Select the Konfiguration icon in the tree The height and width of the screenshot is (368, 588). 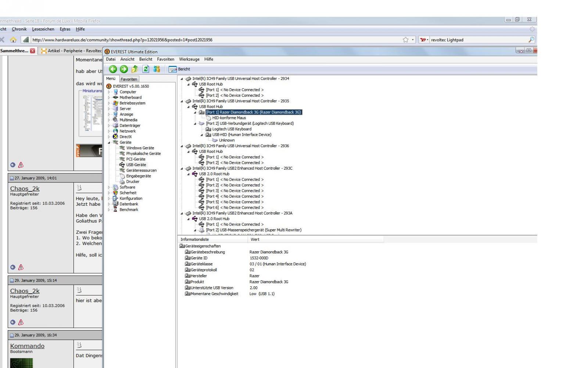coord(116,198)
